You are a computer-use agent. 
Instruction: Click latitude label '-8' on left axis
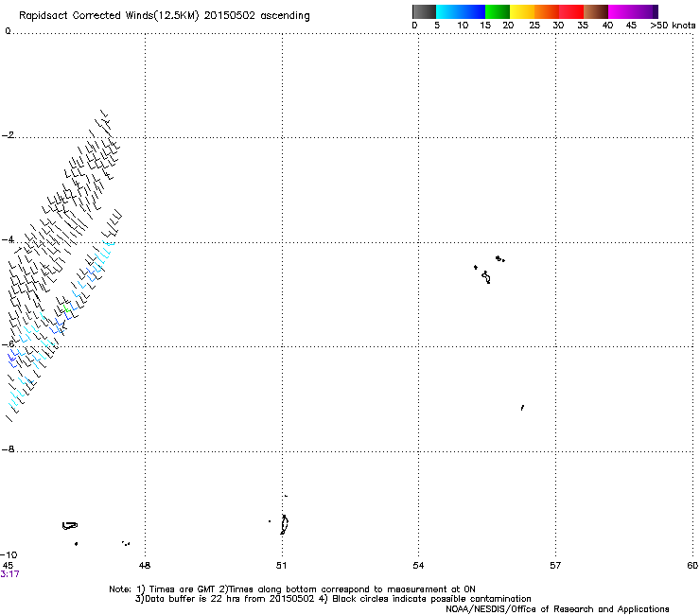[8, 449]
